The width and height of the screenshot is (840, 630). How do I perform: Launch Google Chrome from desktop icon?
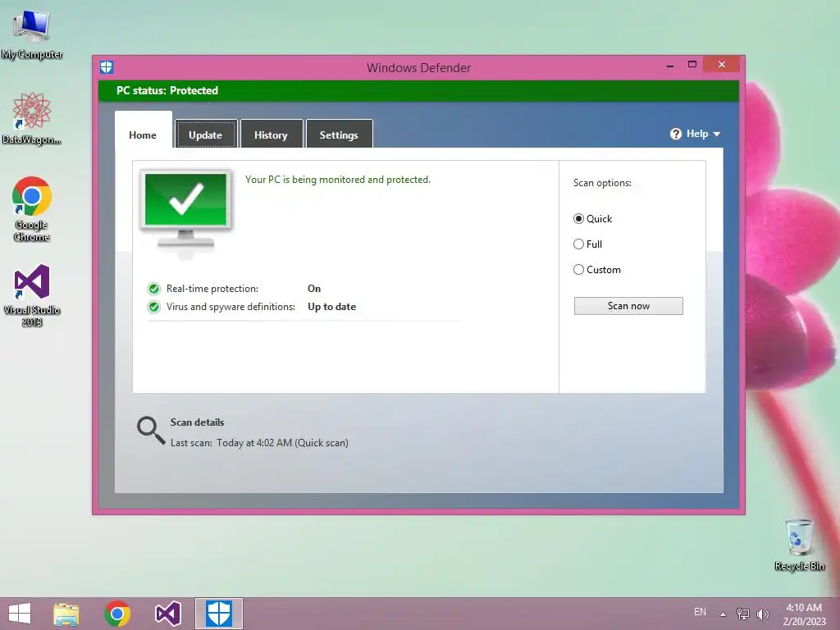click(32, 209)
